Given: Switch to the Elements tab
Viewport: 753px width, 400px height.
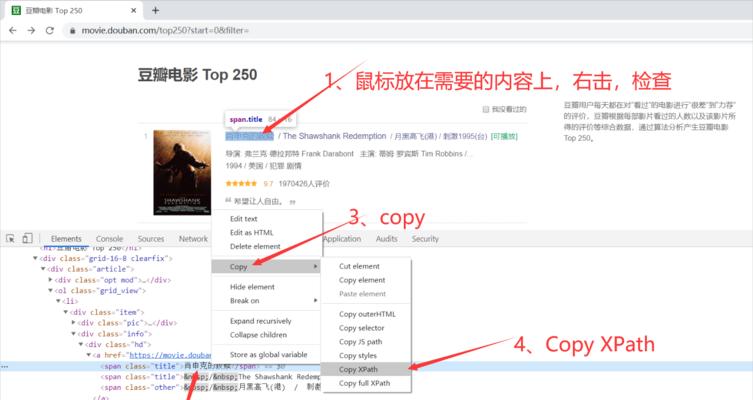Looking at the screenshot, I should 66,239.
